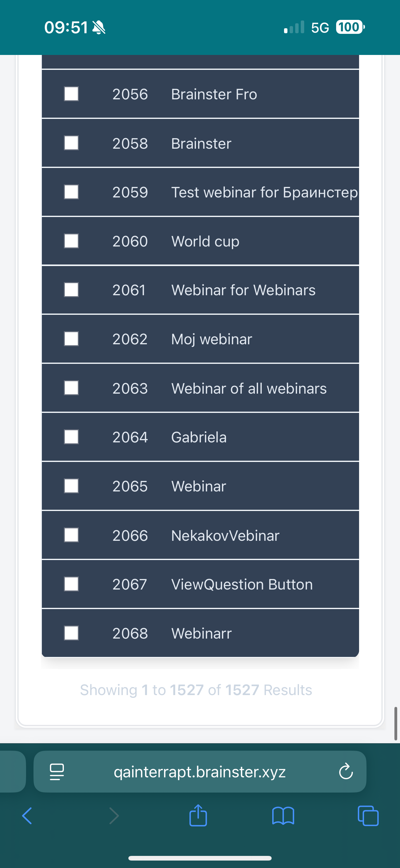
Task: Tap Safari back arrow
Action: [x=27, y=816]
